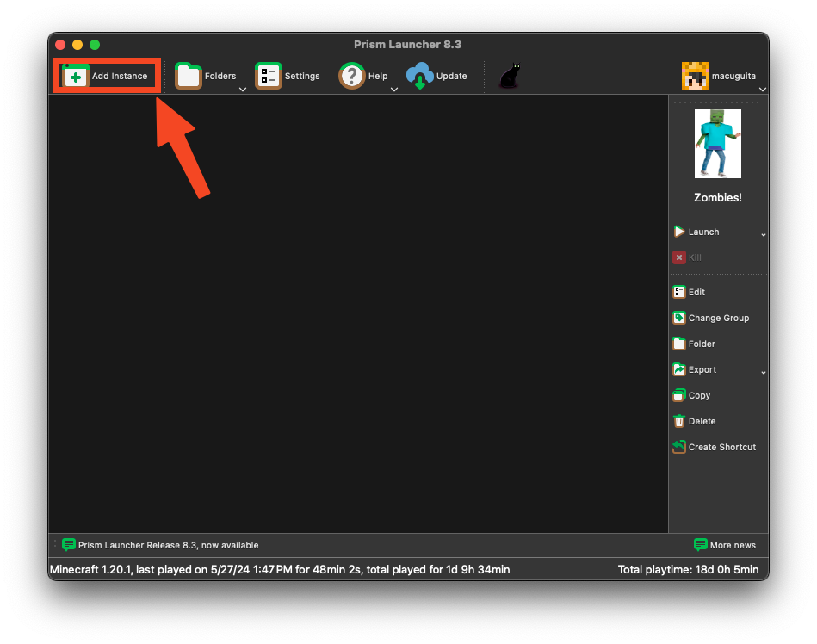817x644 pixels.
Task: Open the Folders toolbar button
Action: click(206, 76)
